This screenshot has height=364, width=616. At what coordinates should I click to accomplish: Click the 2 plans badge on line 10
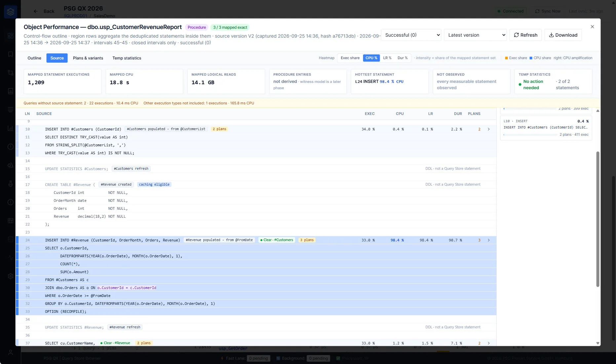[x=219, y=129]
